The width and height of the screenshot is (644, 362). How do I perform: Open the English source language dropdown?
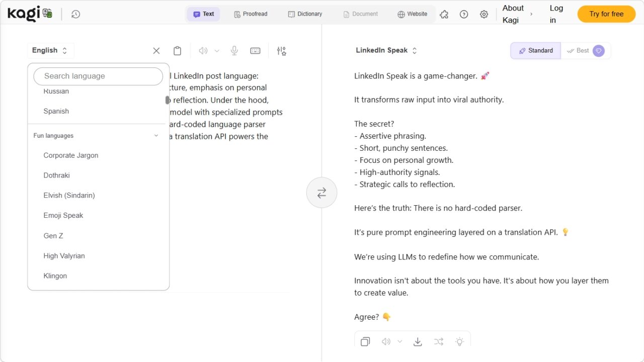pyautogui.click(x=50, y=50)
